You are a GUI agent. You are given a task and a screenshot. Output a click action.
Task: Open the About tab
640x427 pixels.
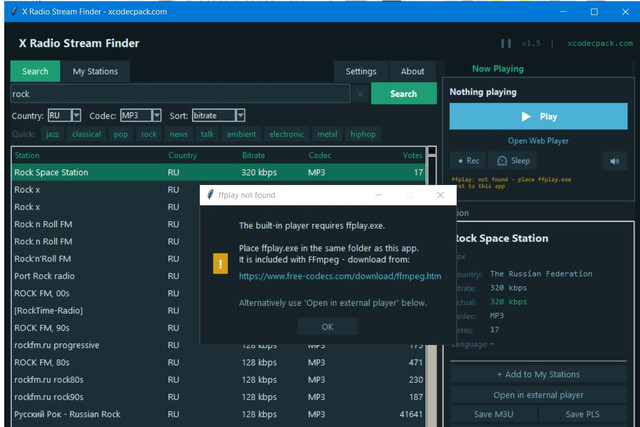(412, 71)
